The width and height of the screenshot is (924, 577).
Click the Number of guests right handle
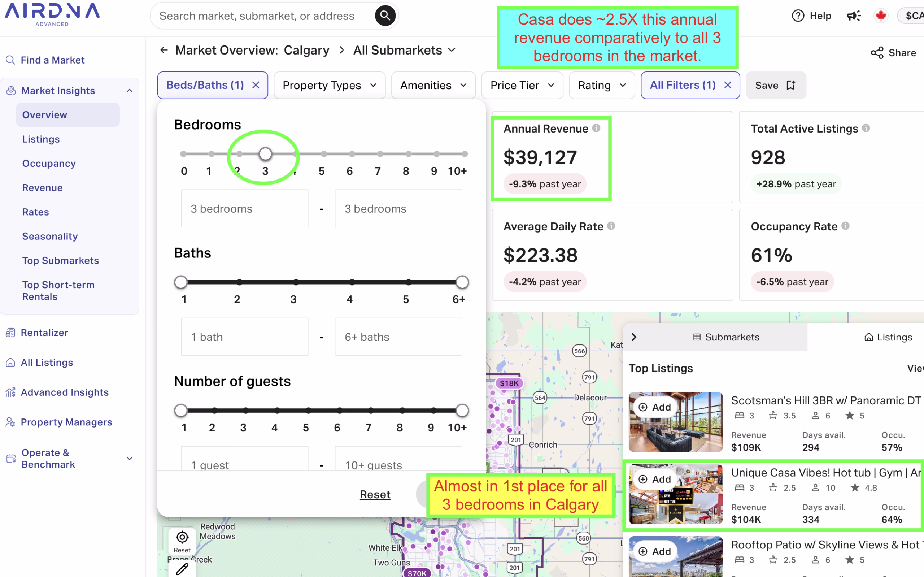[462, 411]
